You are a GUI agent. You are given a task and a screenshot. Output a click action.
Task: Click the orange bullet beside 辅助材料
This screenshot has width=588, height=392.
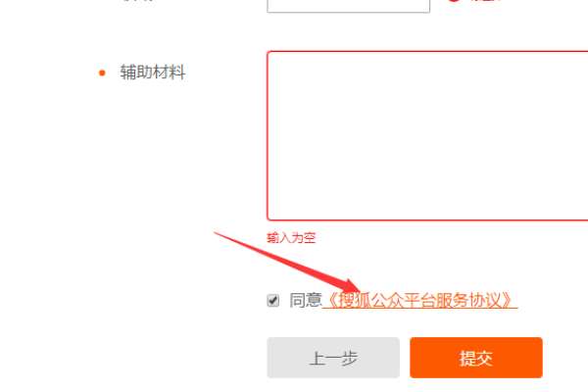point(102,73)
